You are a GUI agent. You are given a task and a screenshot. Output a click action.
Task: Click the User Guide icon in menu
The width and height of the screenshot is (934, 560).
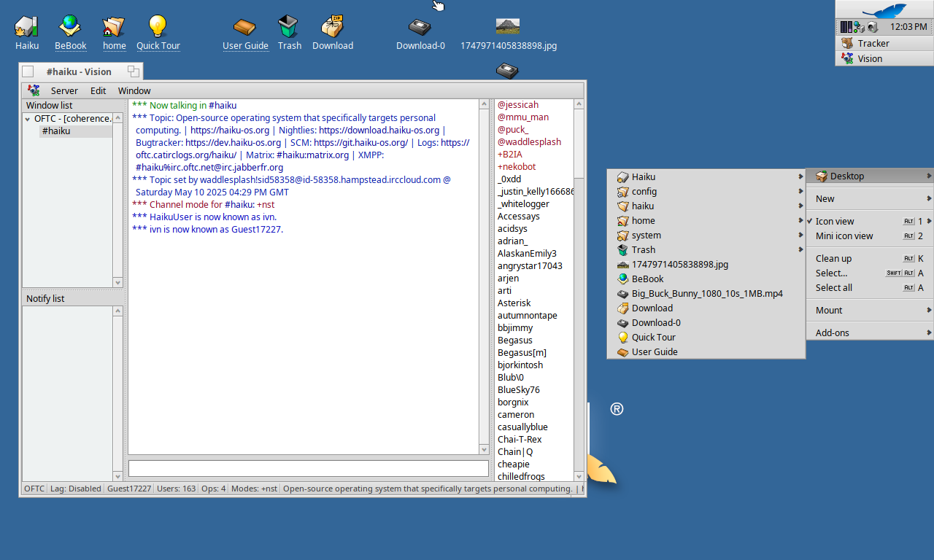click(622, 351)
